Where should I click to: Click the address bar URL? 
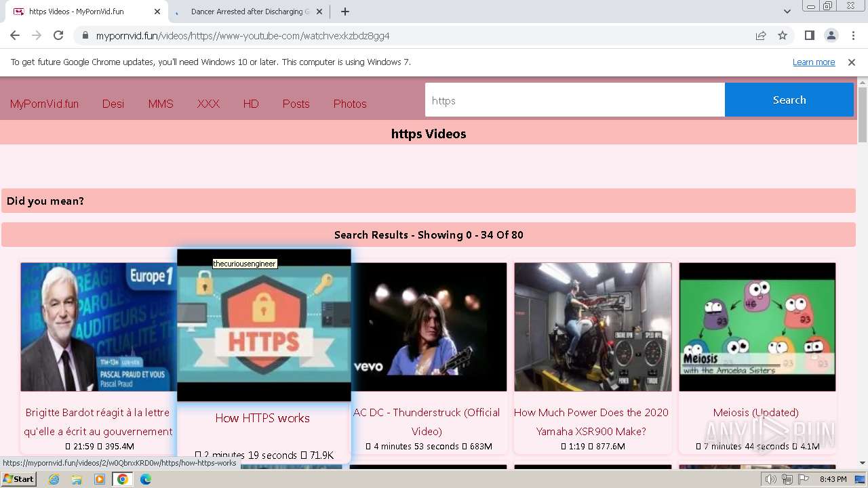coord(243,36)
